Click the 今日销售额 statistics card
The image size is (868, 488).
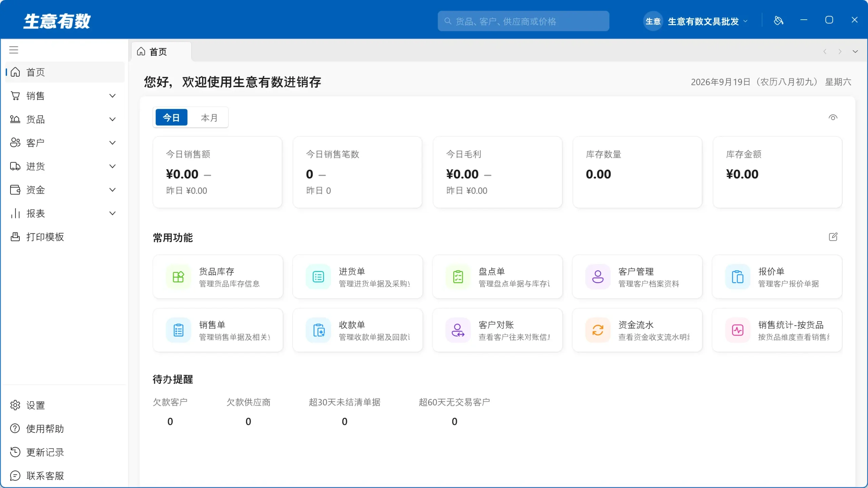click(x=217, y=172)
